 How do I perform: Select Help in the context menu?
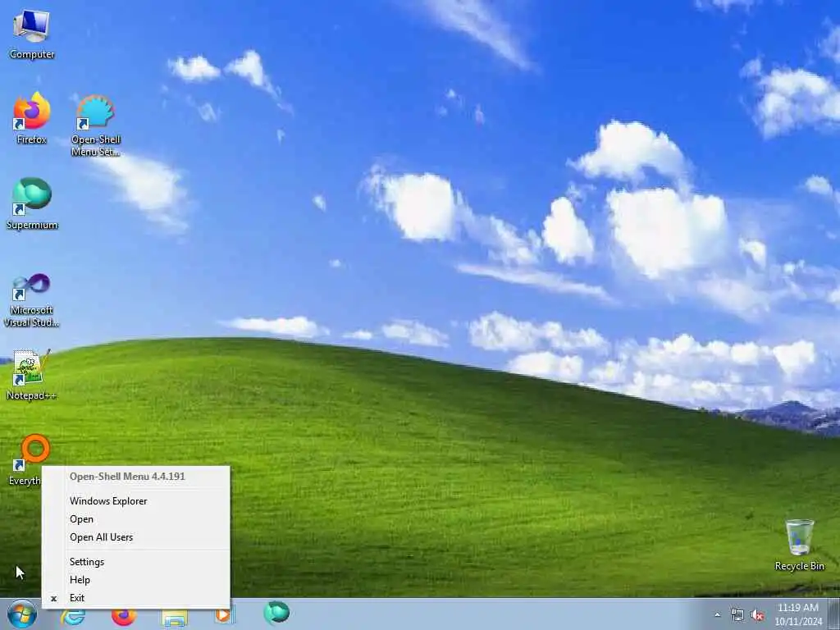click(136, 580)
